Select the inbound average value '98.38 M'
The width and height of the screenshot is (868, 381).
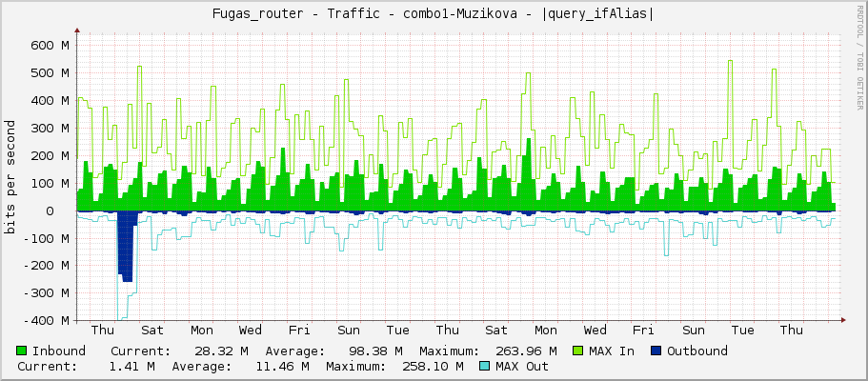click(375, 351)
